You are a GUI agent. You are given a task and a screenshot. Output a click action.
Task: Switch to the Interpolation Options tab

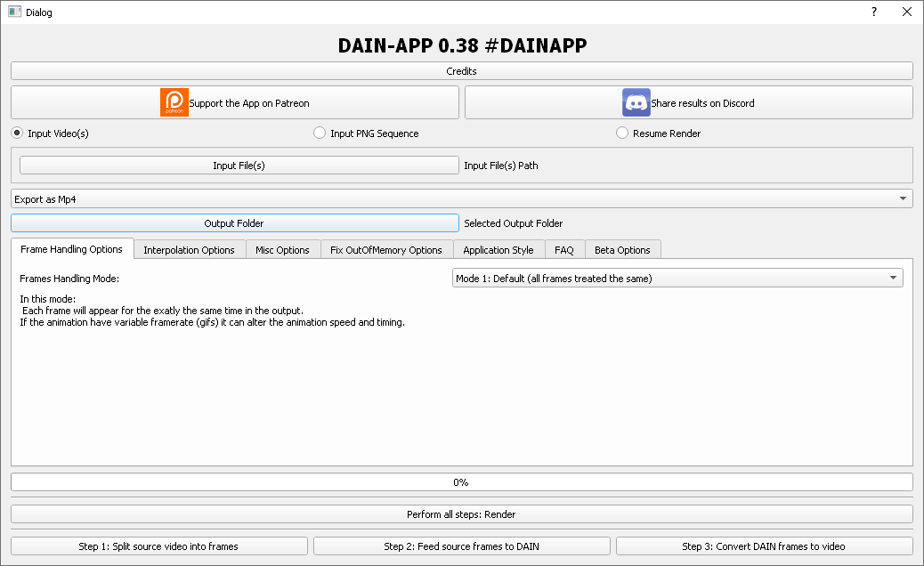coord(189,249)
